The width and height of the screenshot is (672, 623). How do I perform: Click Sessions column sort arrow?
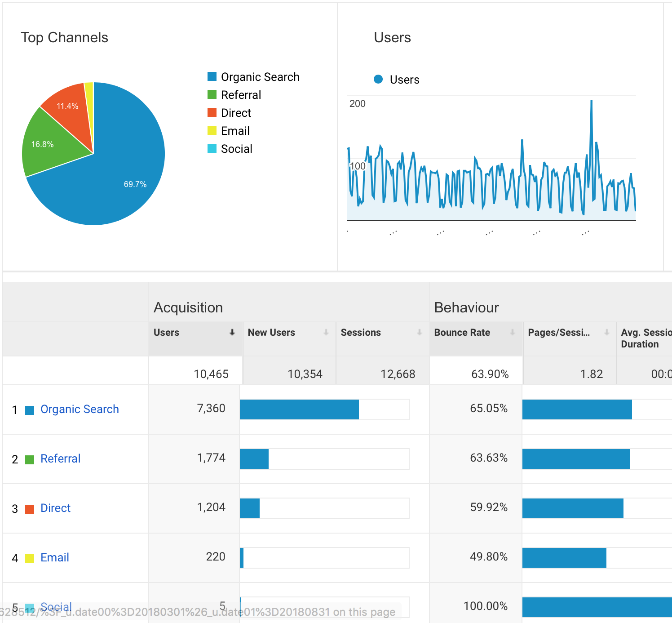(x=420, y=332)
